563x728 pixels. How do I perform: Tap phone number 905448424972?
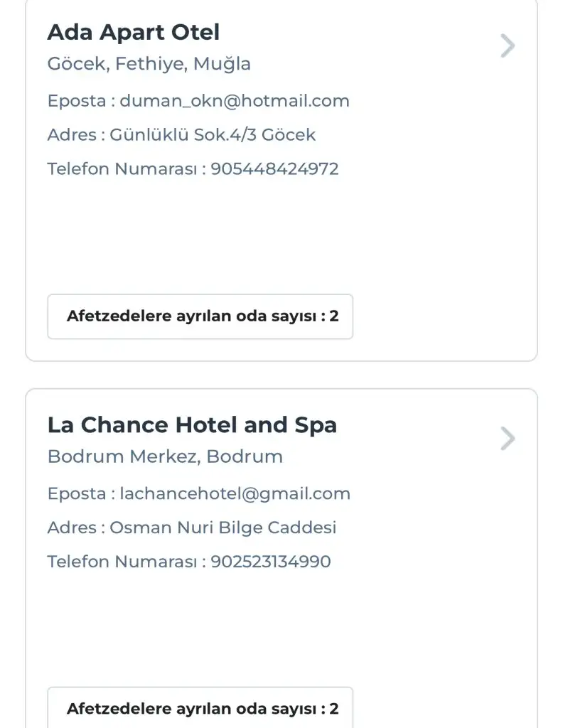coord(274,169)
